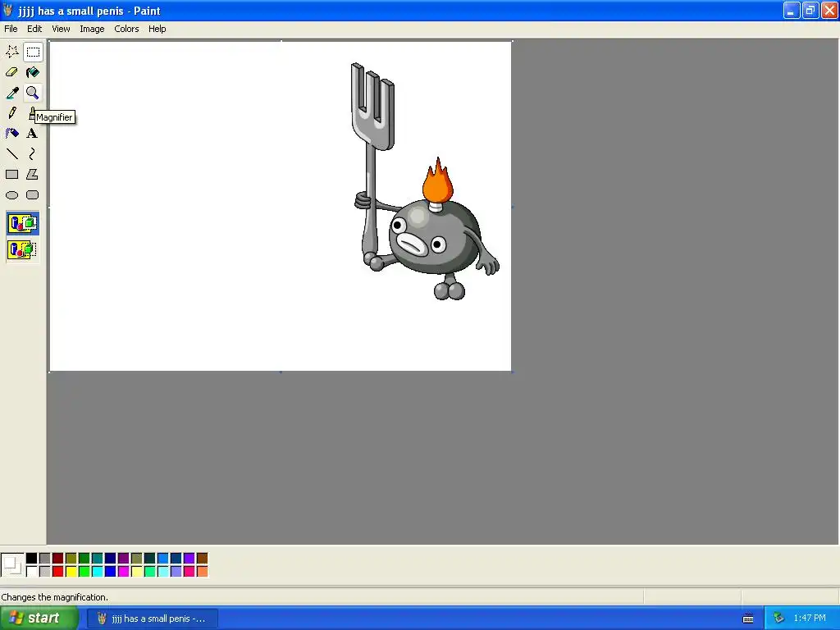Select the Line tool
840x630 pixels.
click(12, 153)
